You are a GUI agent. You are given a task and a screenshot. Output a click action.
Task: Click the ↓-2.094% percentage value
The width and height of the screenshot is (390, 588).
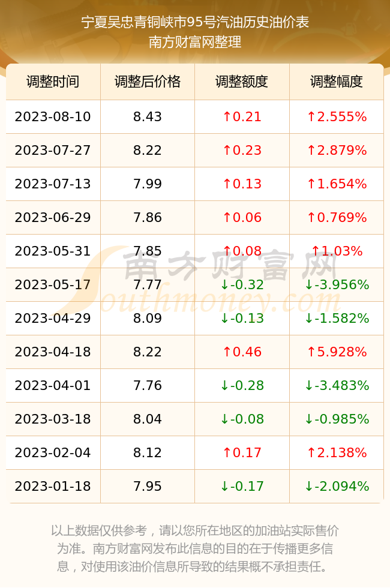(337, 487)
